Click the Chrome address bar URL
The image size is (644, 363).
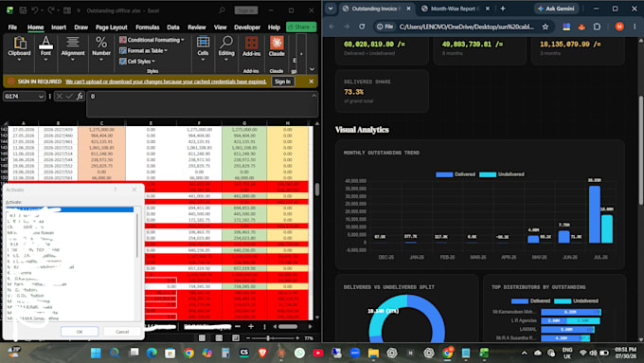(x=467, y=27)
